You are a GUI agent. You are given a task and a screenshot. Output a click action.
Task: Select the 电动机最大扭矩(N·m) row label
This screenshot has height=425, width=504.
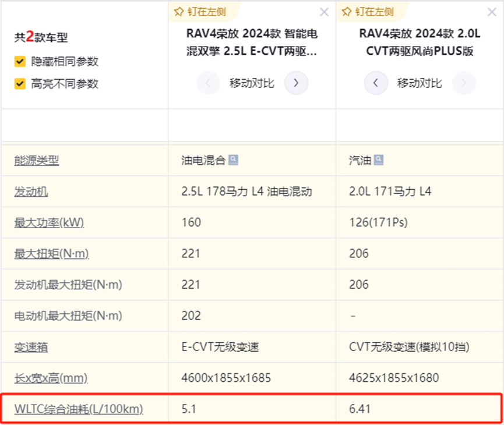coord(68,316)
